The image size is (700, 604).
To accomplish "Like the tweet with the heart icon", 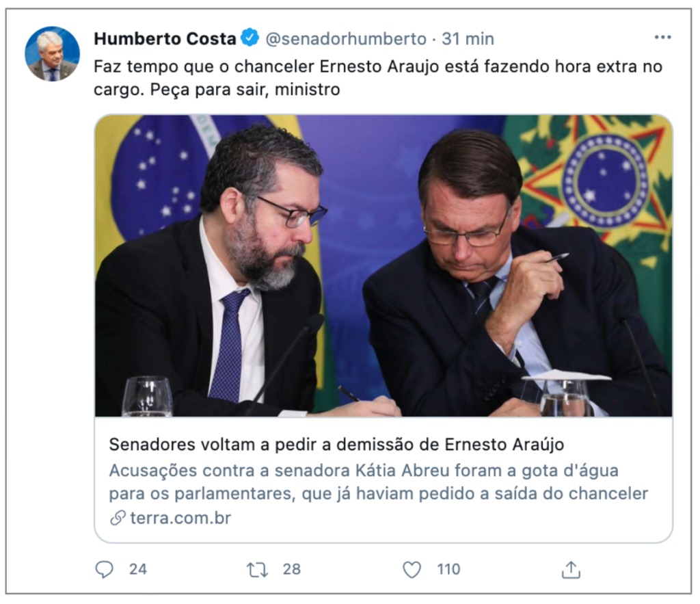I will point(412,570).
